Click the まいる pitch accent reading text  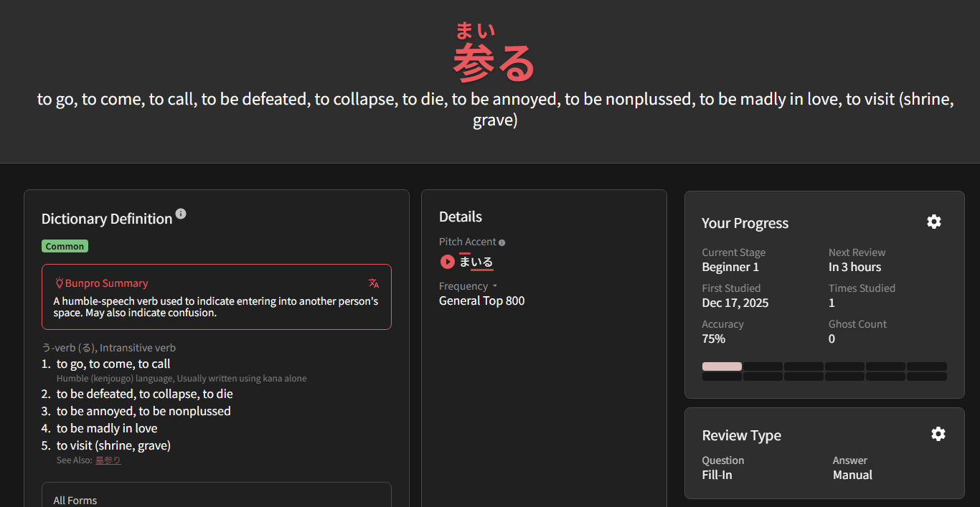pyautogui.click(x=476, y=262)
